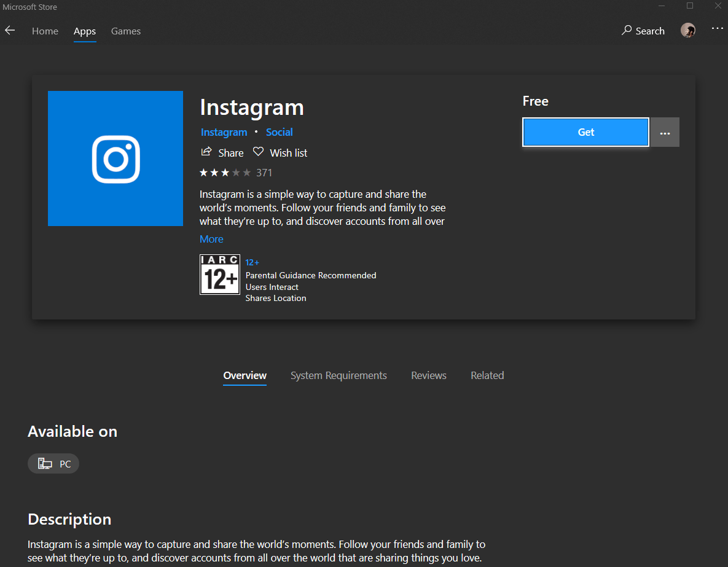Expand description with More link
The height and width of the screenshot is (567, 728).
pyautogui.click(x=211, y=239)
